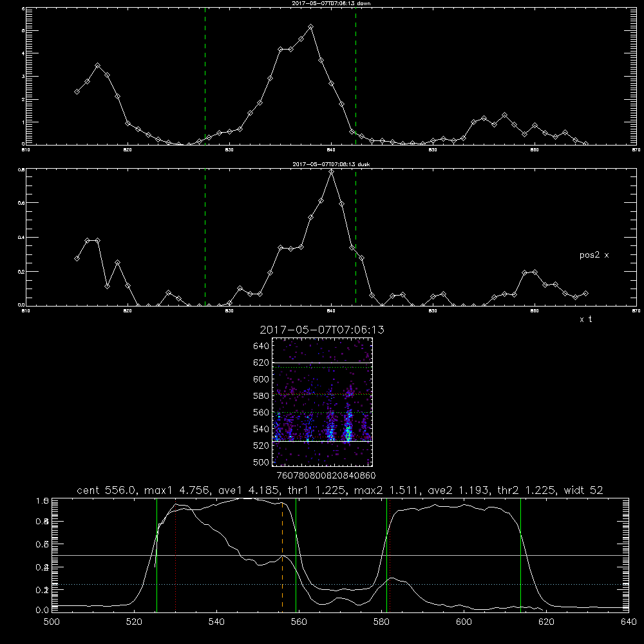This screenshot has height=644, width=644.
Task: Click the large timestamp title above the heatmap
Action: (322, 330)
